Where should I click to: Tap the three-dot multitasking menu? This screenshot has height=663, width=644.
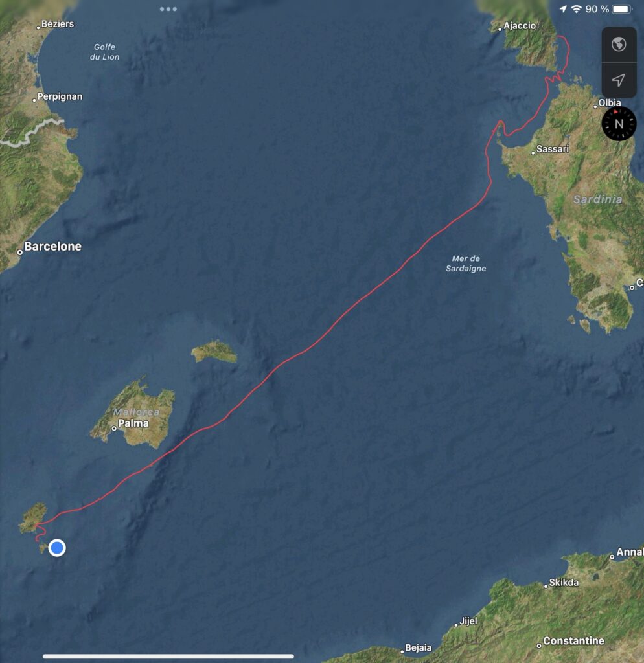[168, 9]
